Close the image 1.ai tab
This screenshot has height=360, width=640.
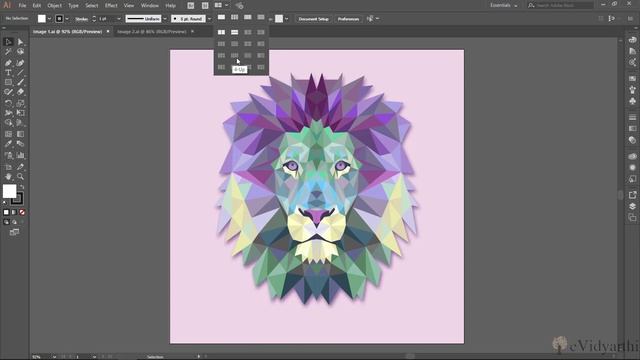coord(108,31)
